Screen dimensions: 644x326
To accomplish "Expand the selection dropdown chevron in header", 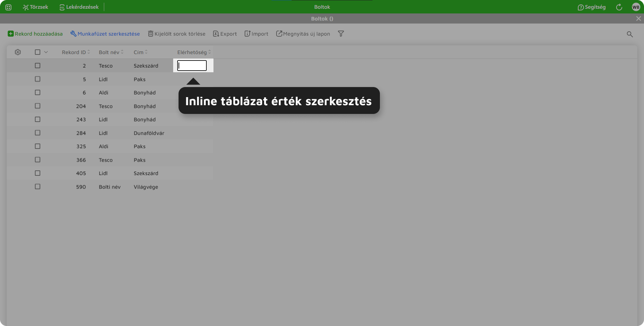I will tap(46, 52).
